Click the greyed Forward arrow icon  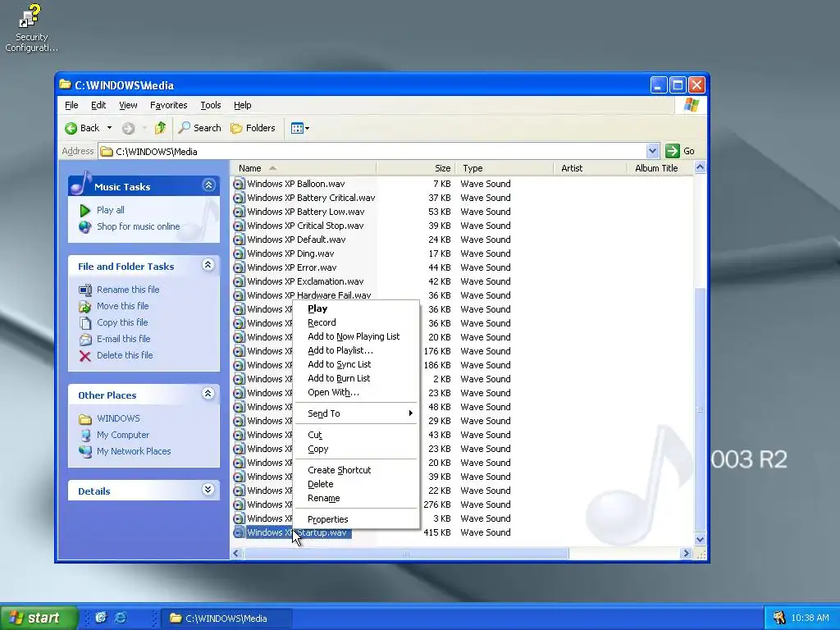point(128,128)
